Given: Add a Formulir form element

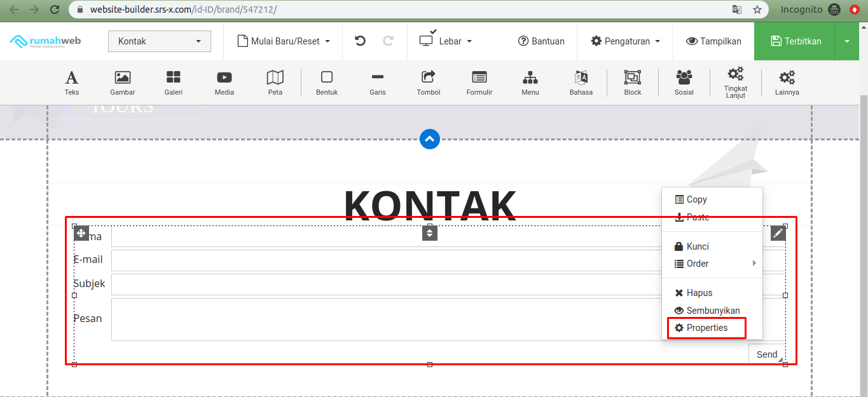Looking at the screenshot, I should pyautogui.click(x=479, y=83).
